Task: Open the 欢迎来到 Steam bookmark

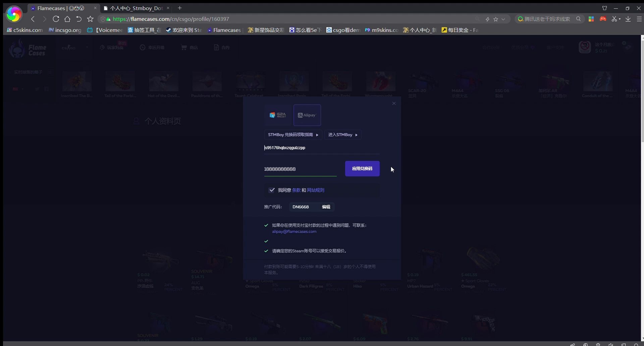Action: pos(184,30)
